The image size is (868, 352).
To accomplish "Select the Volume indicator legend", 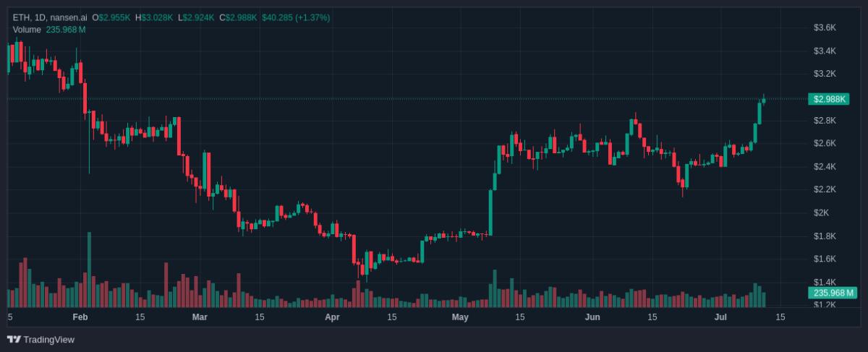I will coord(49,30).
